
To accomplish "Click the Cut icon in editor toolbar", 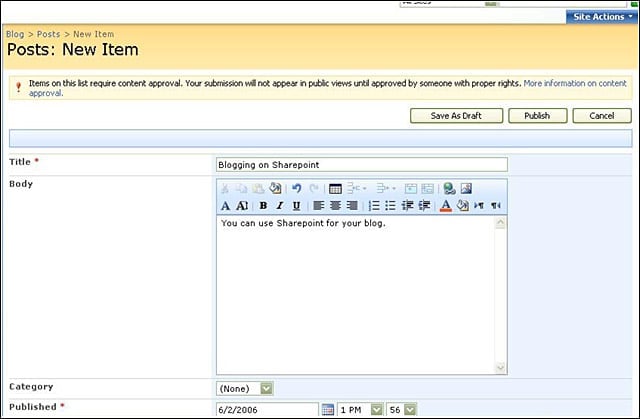I will pyautogui.click(x=225, y=188).
